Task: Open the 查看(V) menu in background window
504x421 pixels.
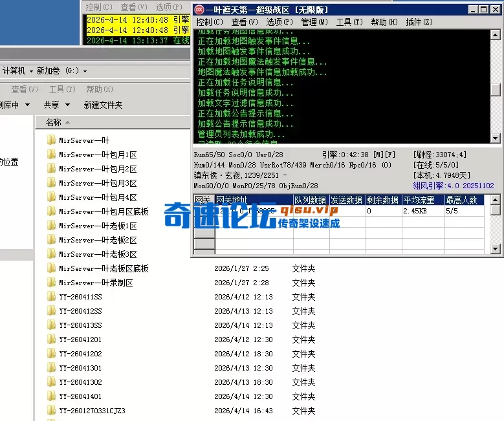Action: coord(134,7)
